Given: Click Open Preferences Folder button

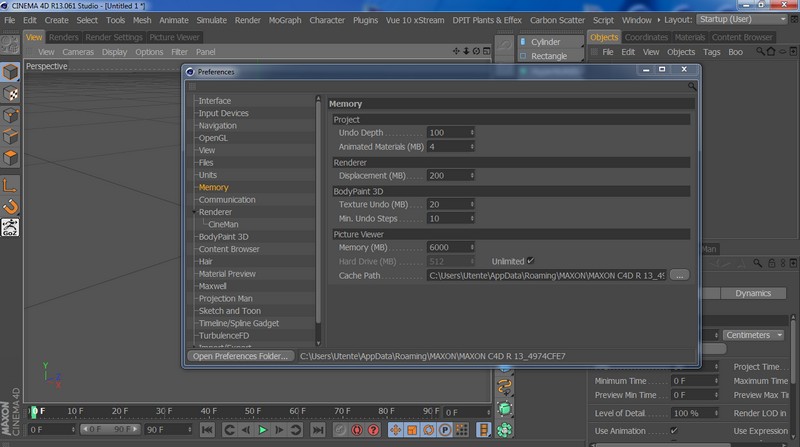Looking at the screenshot, I should click(240, 356).
